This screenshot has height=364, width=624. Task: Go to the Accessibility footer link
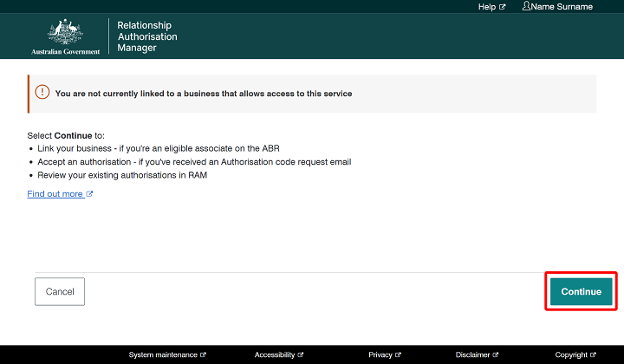(x=275, y=355)
